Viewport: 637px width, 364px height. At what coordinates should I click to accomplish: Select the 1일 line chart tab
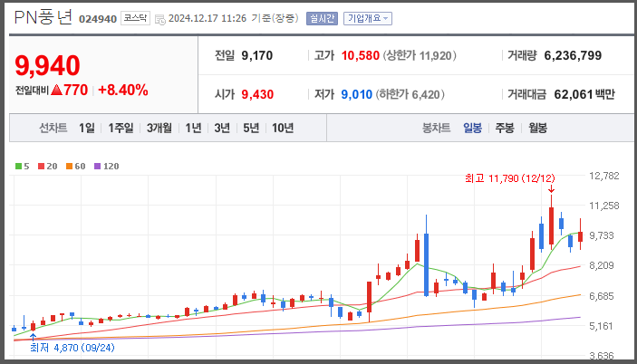pyautogui.click(x=86, y=129)
